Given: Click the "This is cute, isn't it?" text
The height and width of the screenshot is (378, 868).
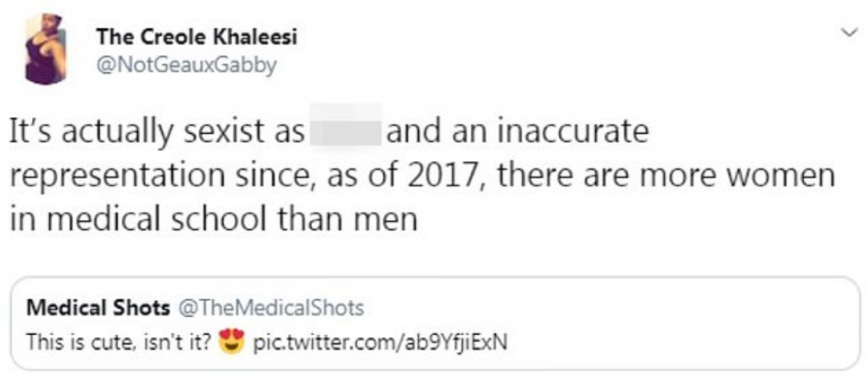Looking at the screenshot, I should [118, 342].
